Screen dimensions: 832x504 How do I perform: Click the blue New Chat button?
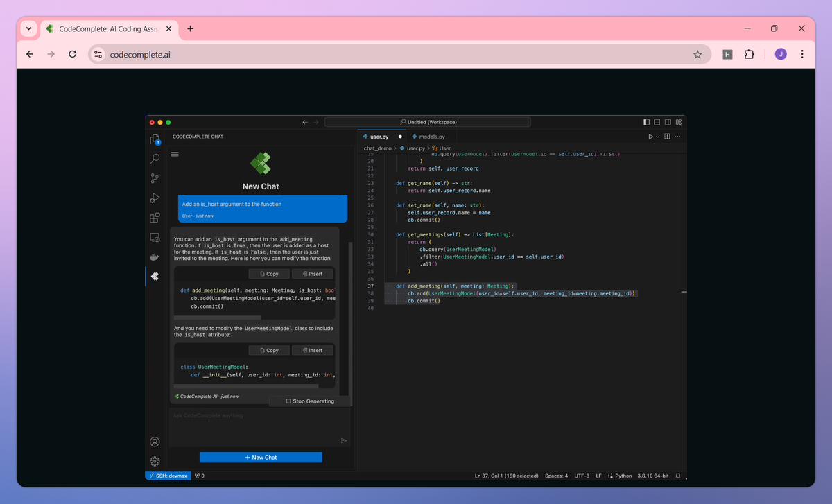261,458
